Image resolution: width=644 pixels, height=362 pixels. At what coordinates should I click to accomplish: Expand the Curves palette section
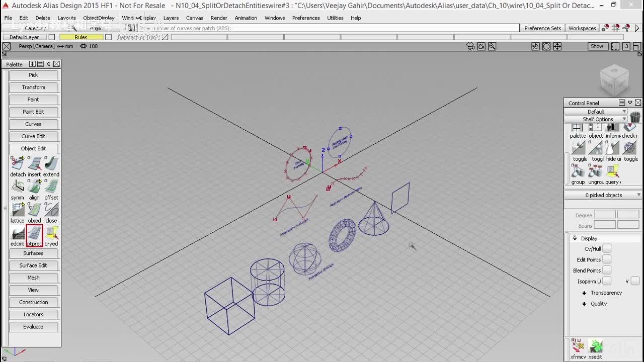[x=33, y=124]
